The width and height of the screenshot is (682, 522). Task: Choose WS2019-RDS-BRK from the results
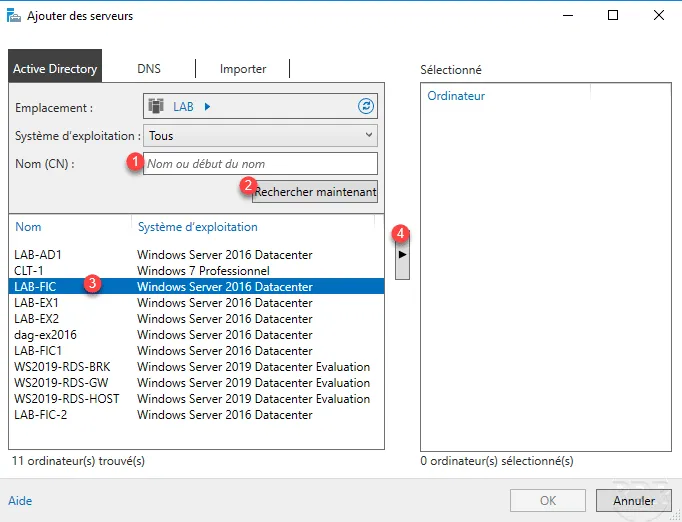[x=63, y=367]
